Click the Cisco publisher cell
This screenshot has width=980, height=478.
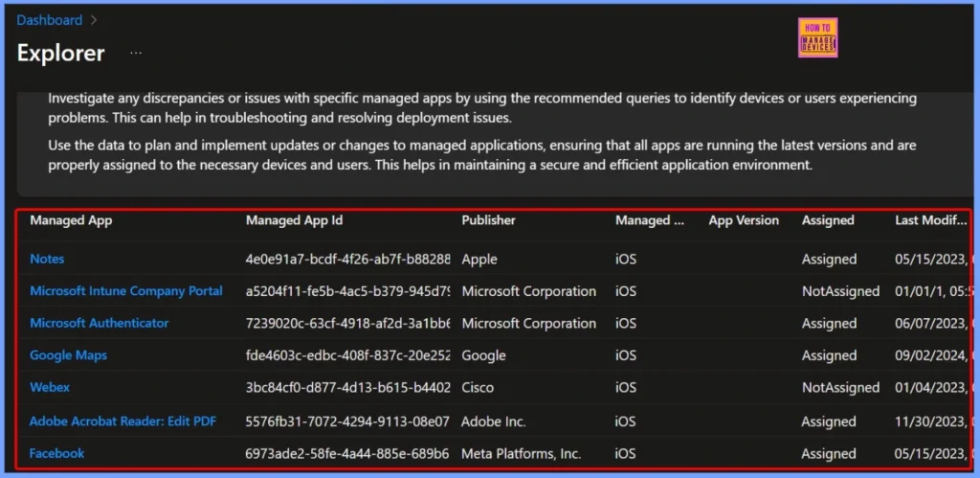[x=478, y=387]
